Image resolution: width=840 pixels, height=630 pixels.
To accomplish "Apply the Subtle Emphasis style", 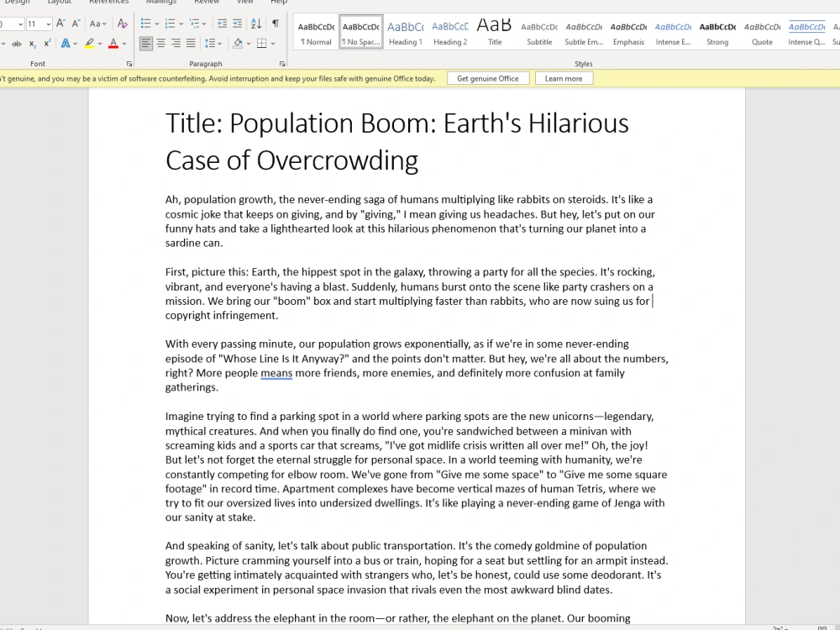I will click(584, 32).
